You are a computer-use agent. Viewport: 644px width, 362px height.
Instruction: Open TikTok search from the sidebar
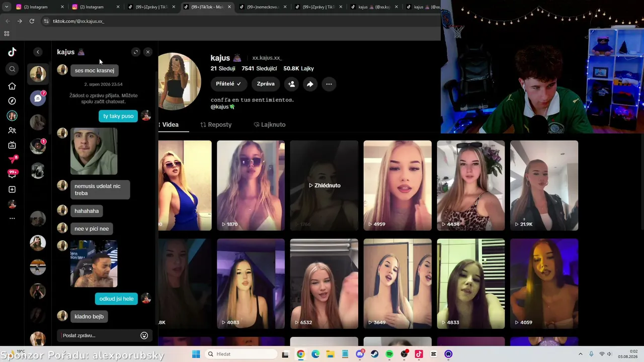click(x=12, y=69)
